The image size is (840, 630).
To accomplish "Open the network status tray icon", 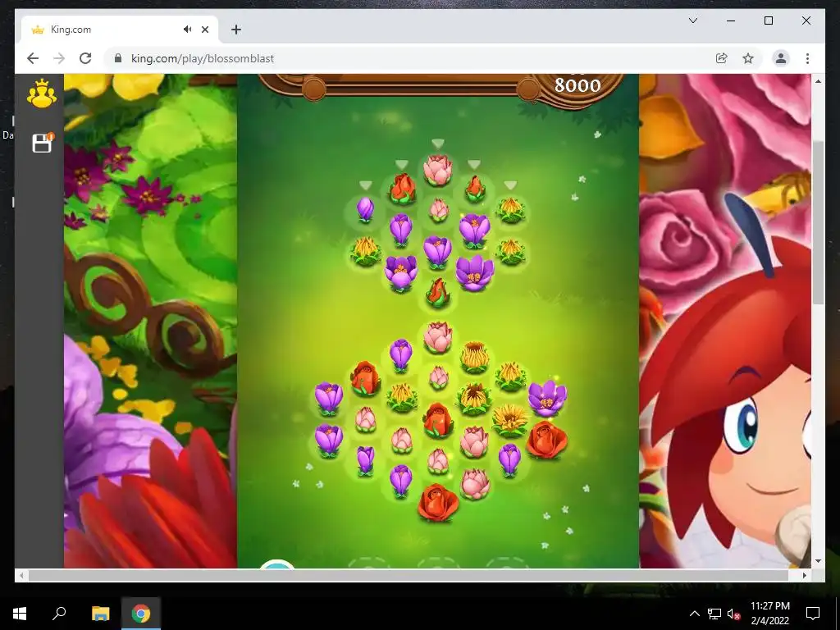I will [714, 614].
